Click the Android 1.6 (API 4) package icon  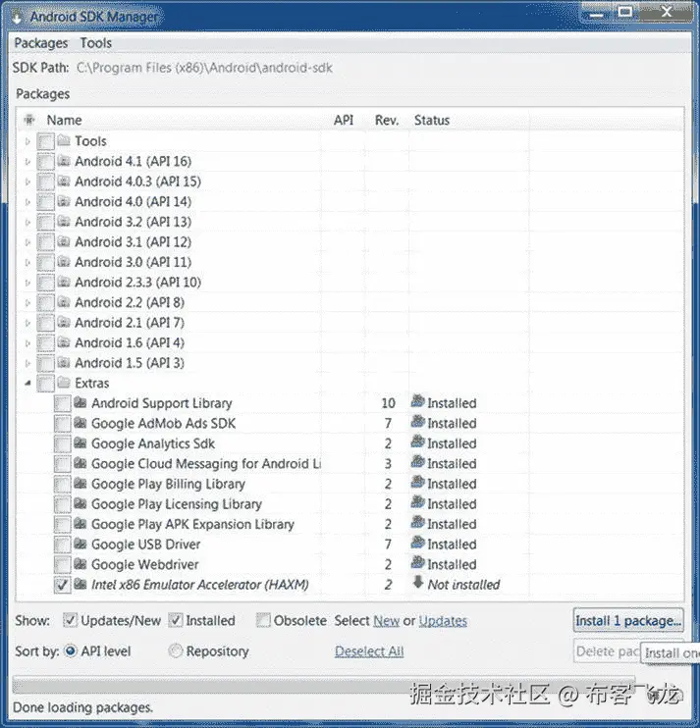click(64, 342)
